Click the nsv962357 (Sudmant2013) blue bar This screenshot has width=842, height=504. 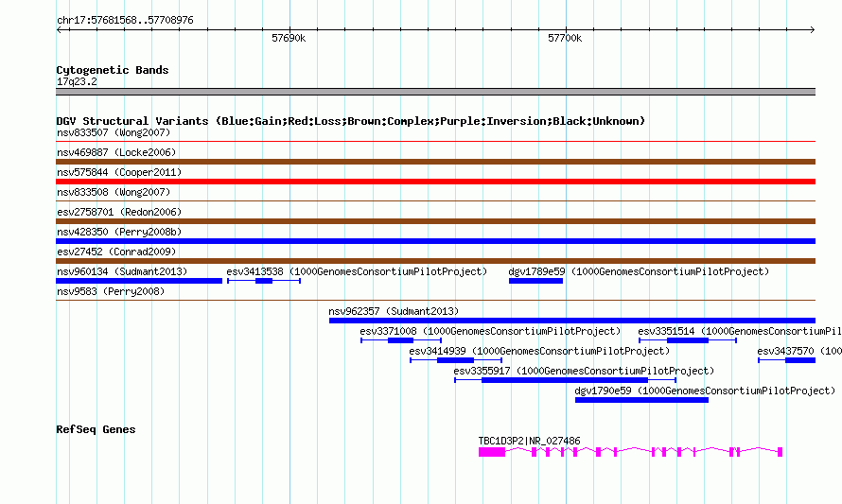coord(572,321)
